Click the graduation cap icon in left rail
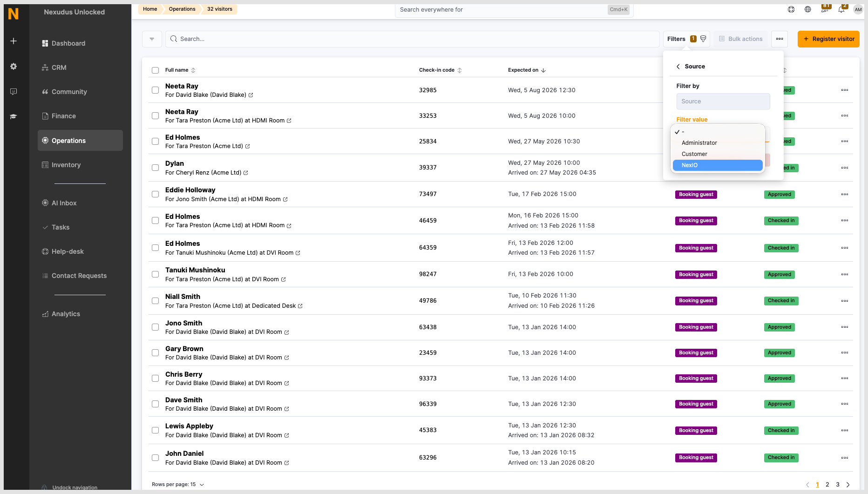Screen dimensions: 868x494 pos(14,116)
